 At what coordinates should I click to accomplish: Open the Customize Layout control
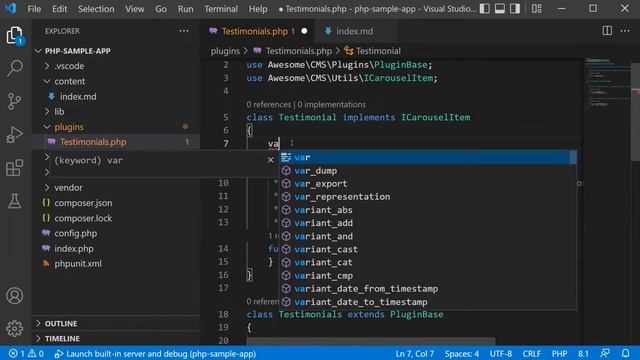536,9
